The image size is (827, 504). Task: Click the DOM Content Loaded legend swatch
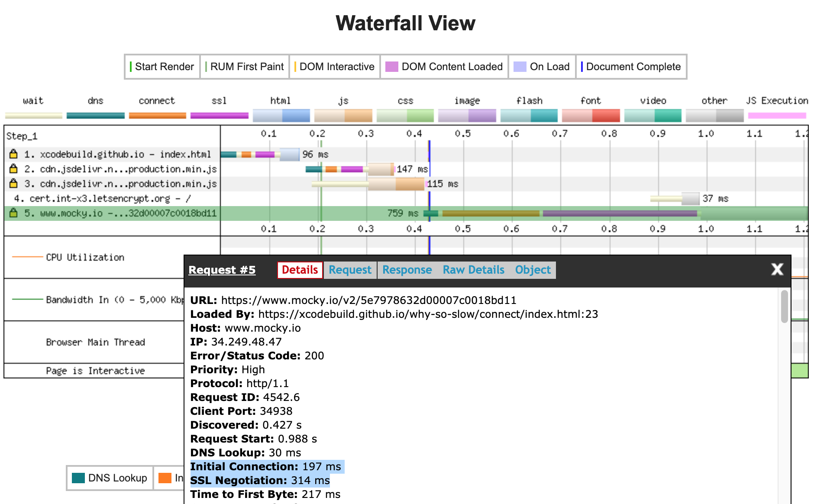tap(392, 67)
